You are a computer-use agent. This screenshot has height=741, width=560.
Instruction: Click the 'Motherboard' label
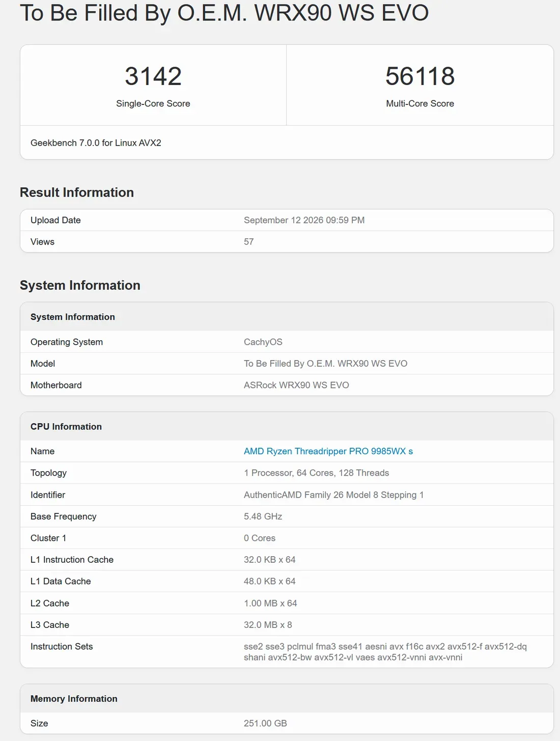point(56,385)
